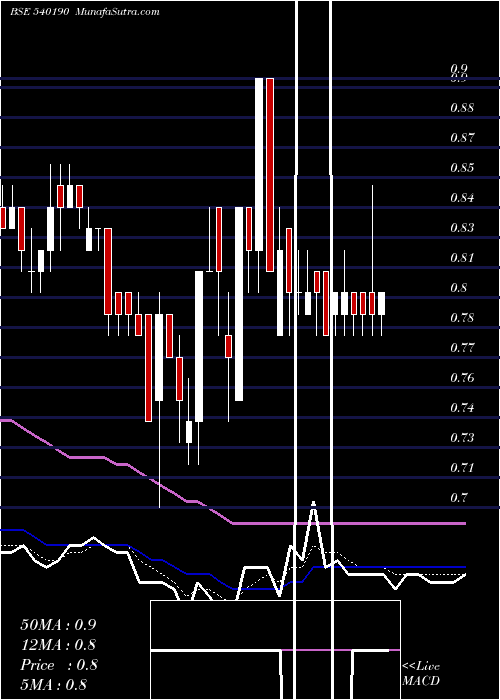Click the 0.8 price axis label
The width and height of the screenshot is (500, 700).
click(x=459, y=288)
